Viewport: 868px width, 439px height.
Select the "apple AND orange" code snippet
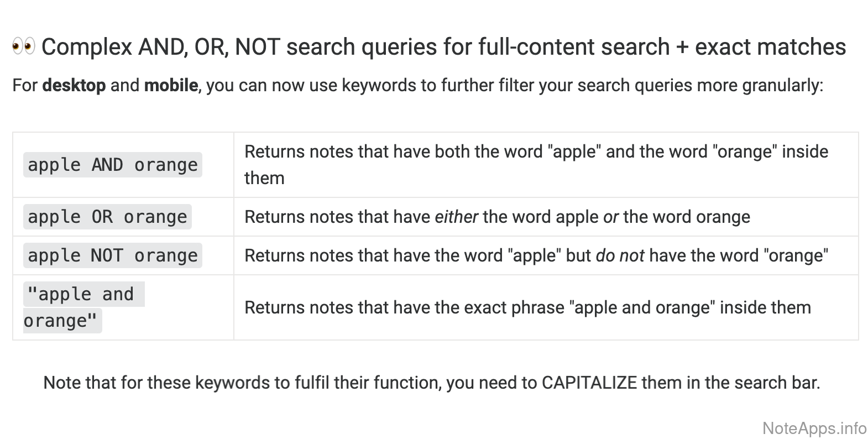click(112, 165)
